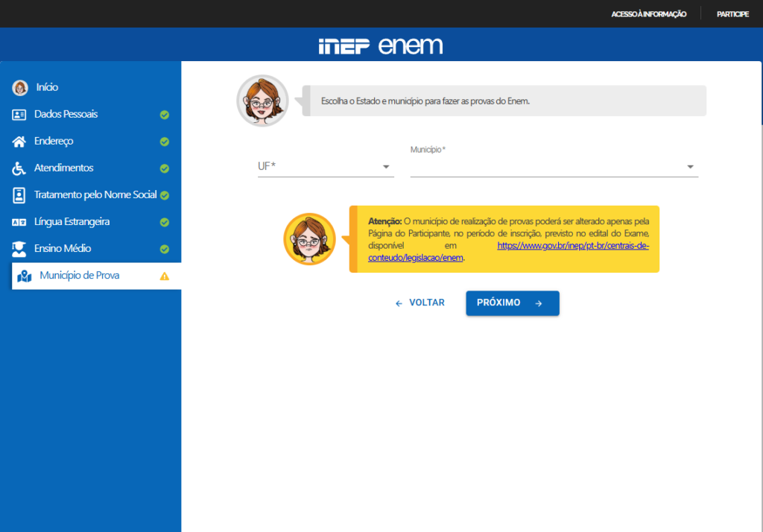Viewport: 763px width, 532px height.
Task: Click the yellow warning icon on Município de Prova
Action: point(165,276)
